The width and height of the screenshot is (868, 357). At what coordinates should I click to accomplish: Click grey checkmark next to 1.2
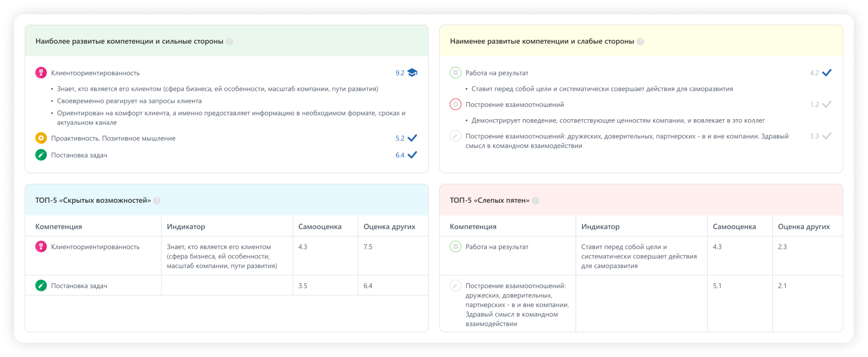pos(827,104)
